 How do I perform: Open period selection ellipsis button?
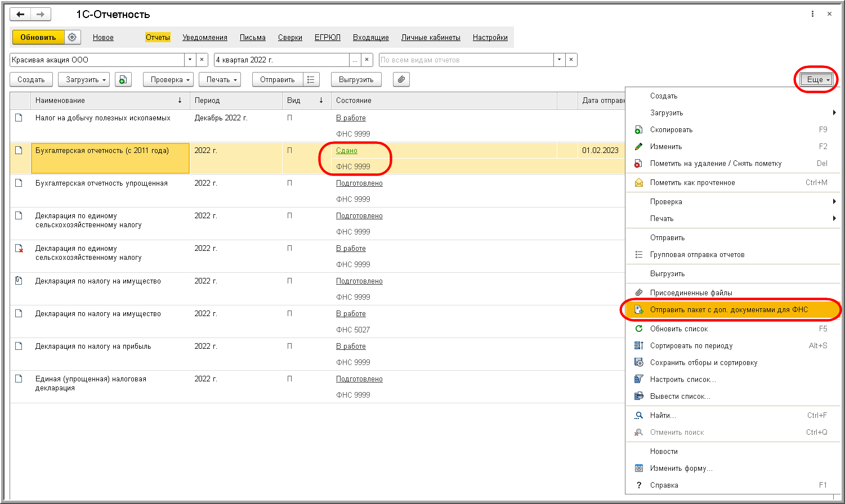tap(355, 60)
